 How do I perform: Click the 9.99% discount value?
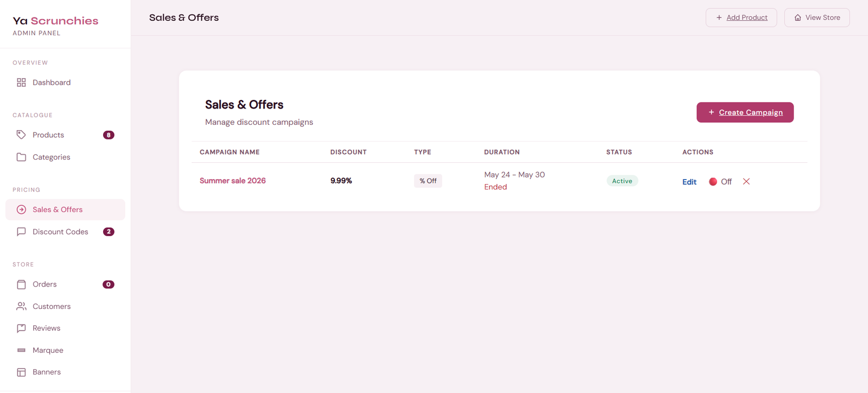click(341, 181)
